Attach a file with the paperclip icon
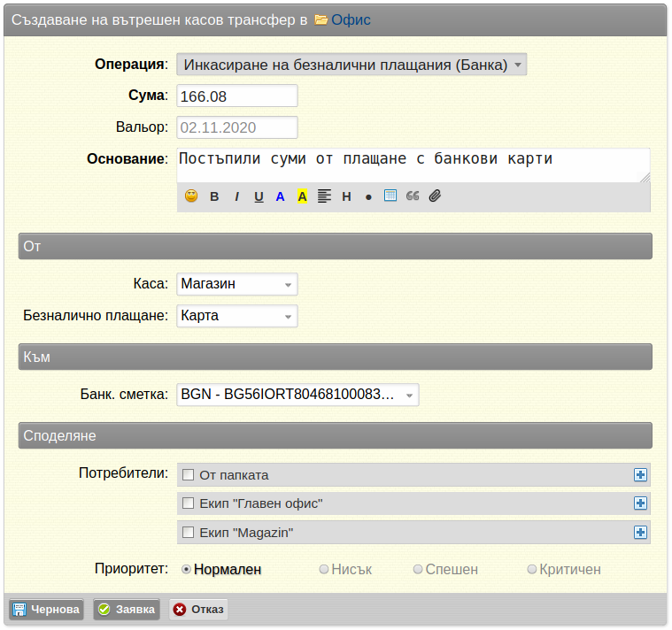The height and width of the screenshot is (630, 672). point(435,196)
